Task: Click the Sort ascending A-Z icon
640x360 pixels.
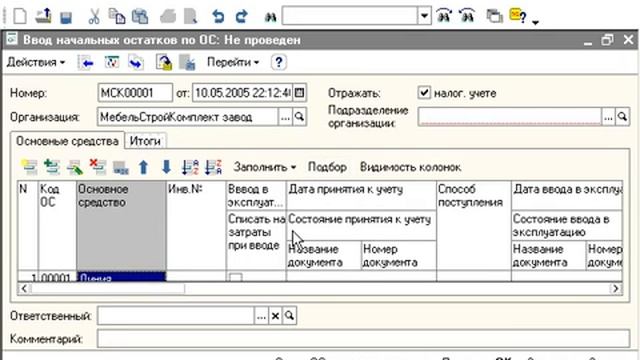Action: 190,167
